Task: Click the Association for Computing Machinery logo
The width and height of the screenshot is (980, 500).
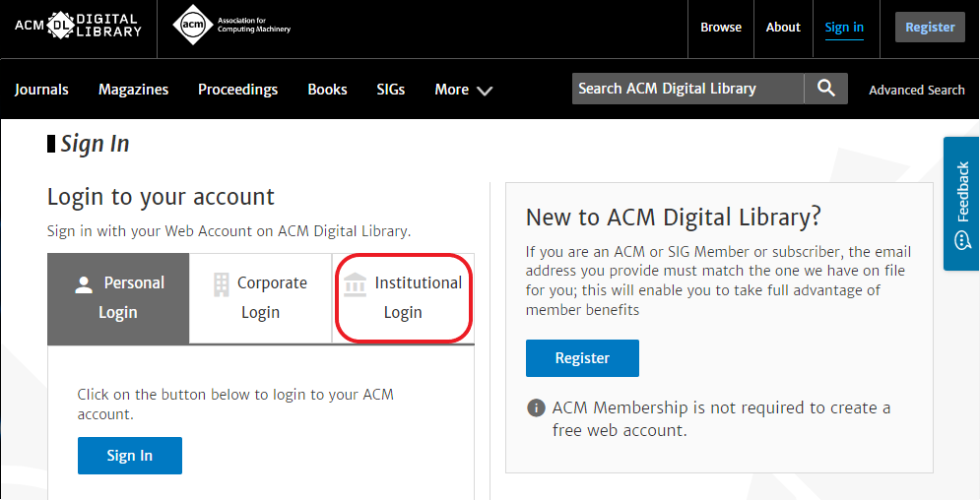Action: coord(231,25)
